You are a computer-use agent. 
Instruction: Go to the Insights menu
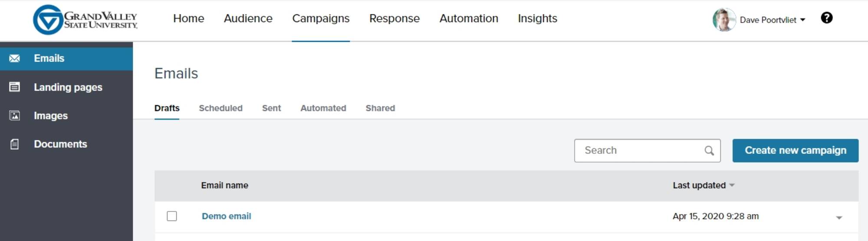[x=537, y=19]
